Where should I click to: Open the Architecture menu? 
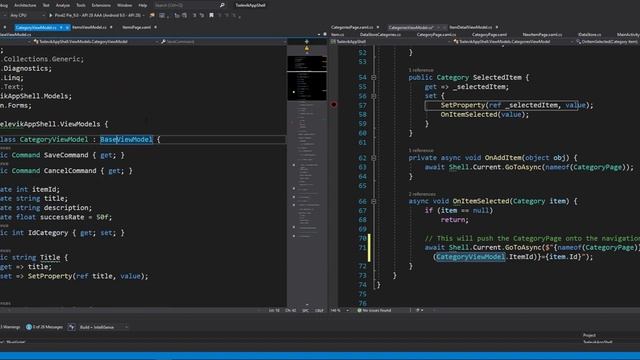click(x=25, y=5)
